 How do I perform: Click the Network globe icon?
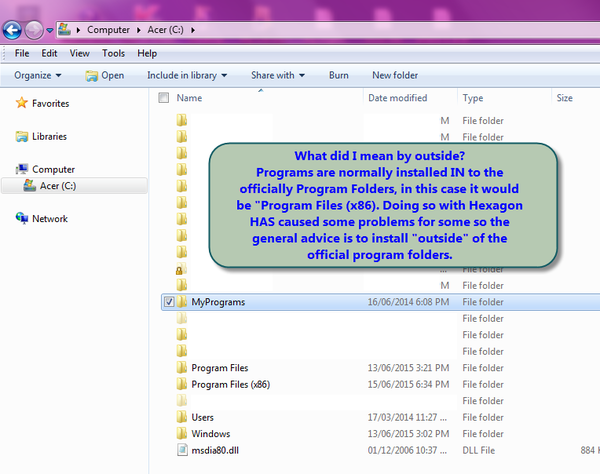pyautogui.click(x=22, y=218)
